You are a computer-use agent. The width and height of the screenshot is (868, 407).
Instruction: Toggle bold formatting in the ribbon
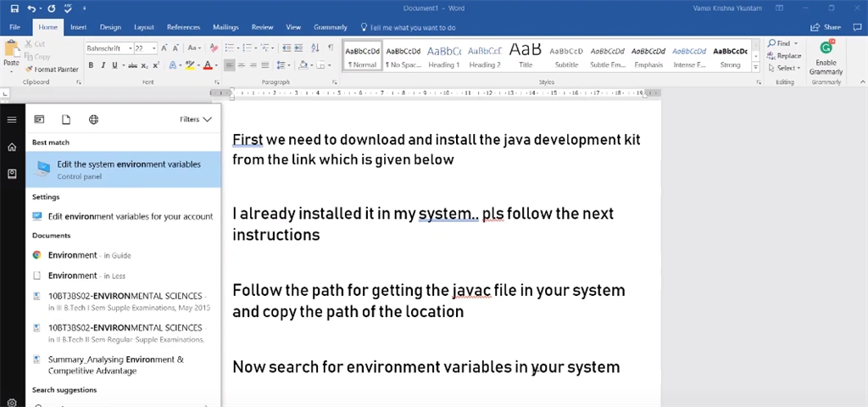click(x=91, y=65)
